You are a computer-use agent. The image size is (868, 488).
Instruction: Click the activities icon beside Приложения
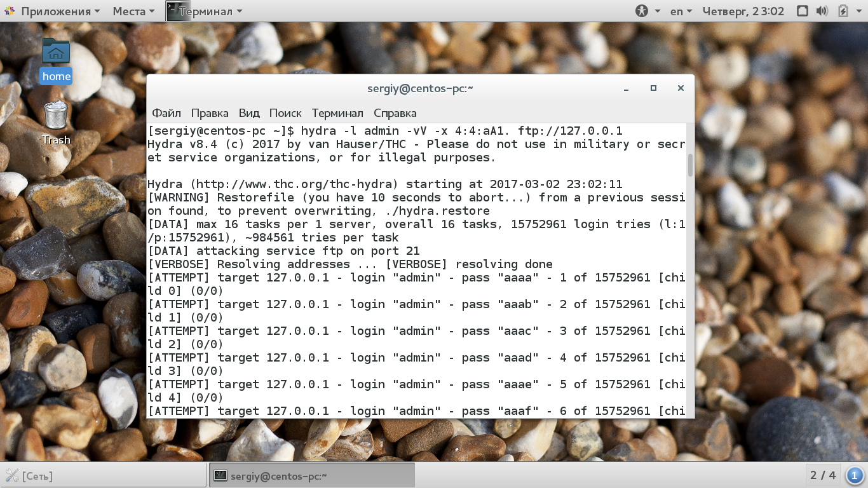coord(10,11)
